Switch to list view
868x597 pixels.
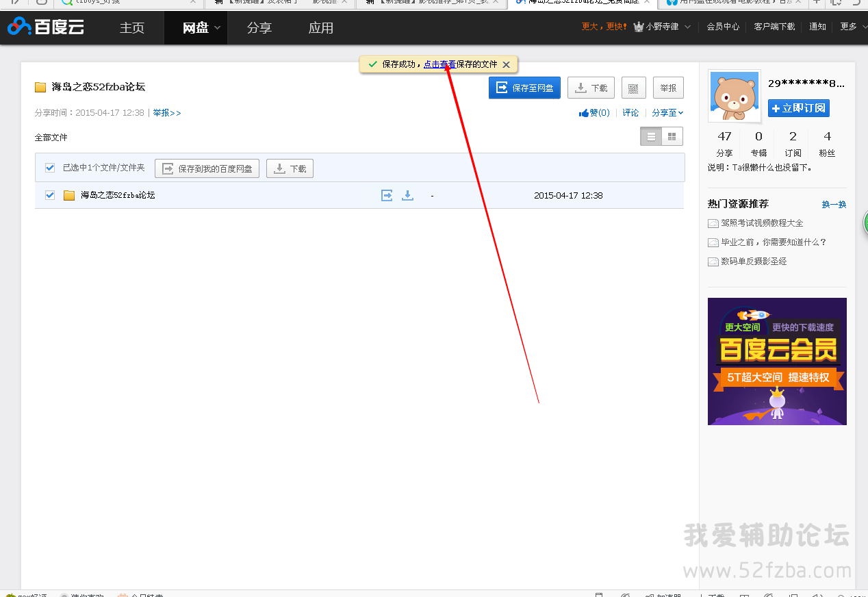coord(651,136)
